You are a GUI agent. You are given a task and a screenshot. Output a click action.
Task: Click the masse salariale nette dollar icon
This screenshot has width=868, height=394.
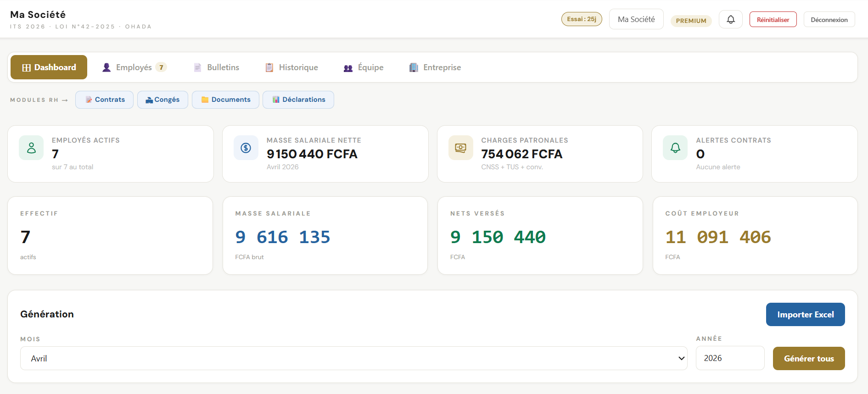[246, 148]
